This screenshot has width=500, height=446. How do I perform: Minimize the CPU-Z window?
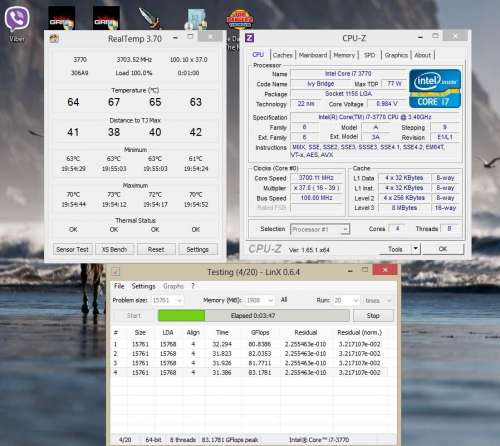click(x=420, y=37)
